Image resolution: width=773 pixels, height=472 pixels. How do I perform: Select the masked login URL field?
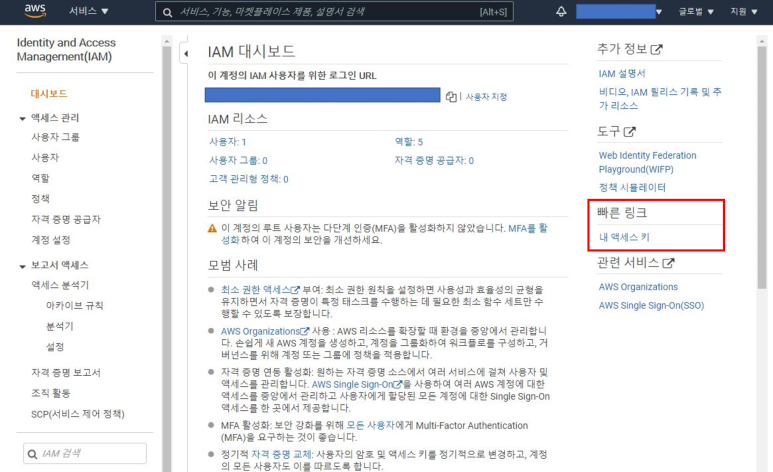[322, 95]
